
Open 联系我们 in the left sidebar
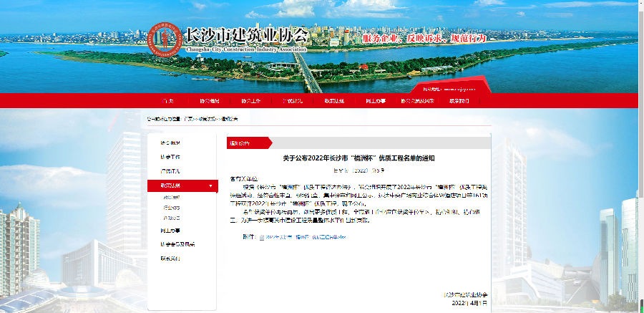[x=170, y=259]
